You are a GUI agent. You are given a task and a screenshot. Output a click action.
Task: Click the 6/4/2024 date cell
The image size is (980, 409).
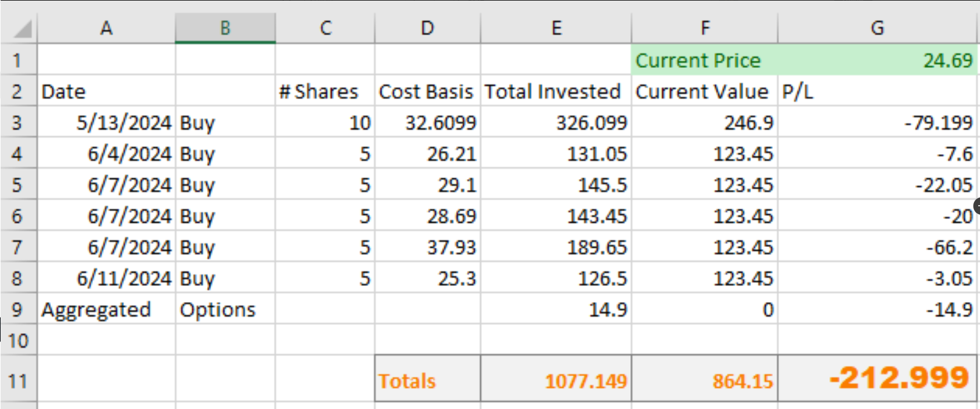pos(106,154)
